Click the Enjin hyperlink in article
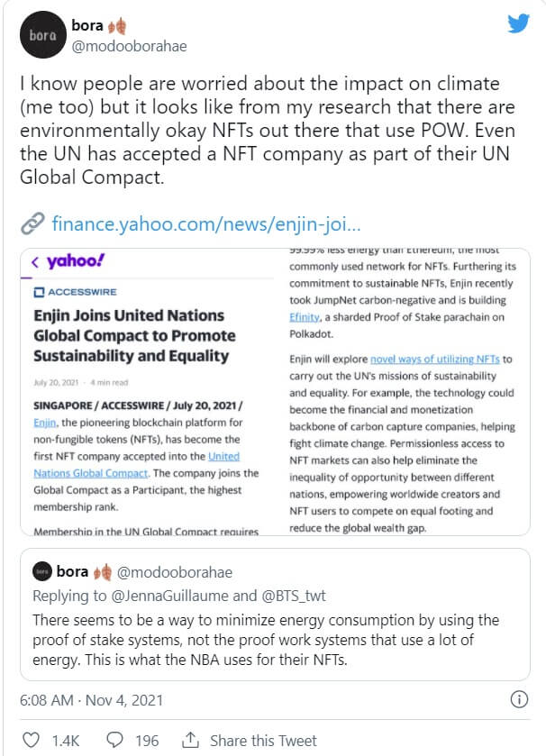Image resolution: width=546 pixels, height=756 pixels. (42, 422)
